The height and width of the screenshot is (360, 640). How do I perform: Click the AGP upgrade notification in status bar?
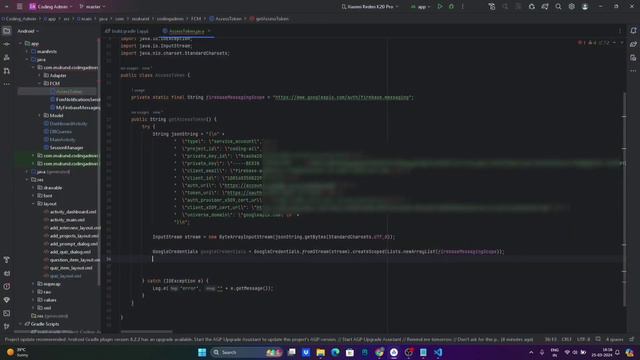coord(269,339)
